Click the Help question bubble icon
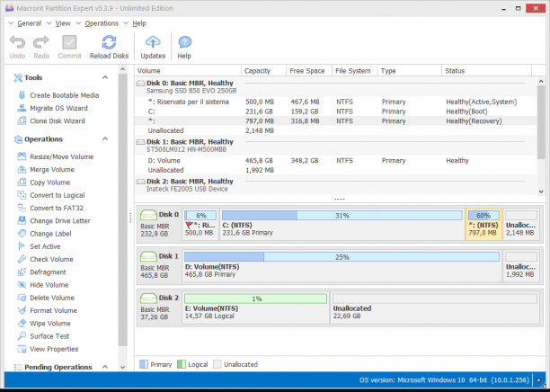550x392 pixels. coord(184,42)
